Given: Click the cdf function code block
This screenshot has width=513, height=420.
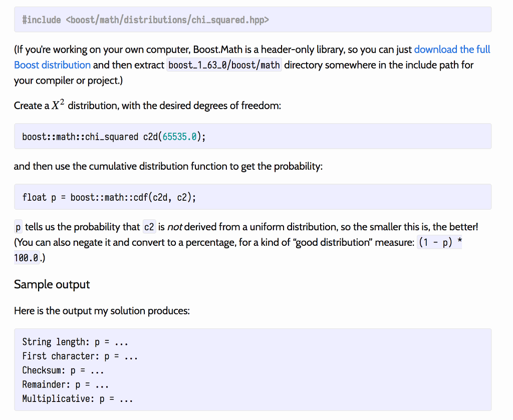Looking at the screenshot, I should [109, 197].
